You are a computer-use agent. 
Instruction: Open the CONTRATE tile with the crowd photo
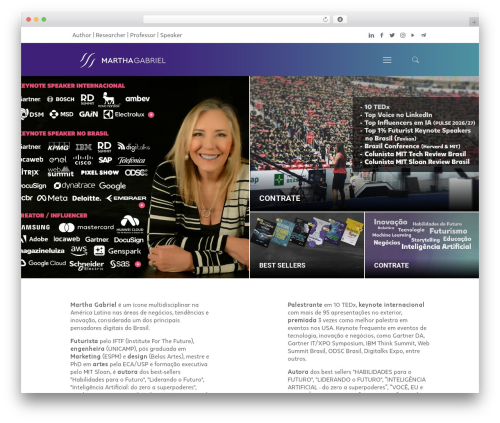coord(364,143)
